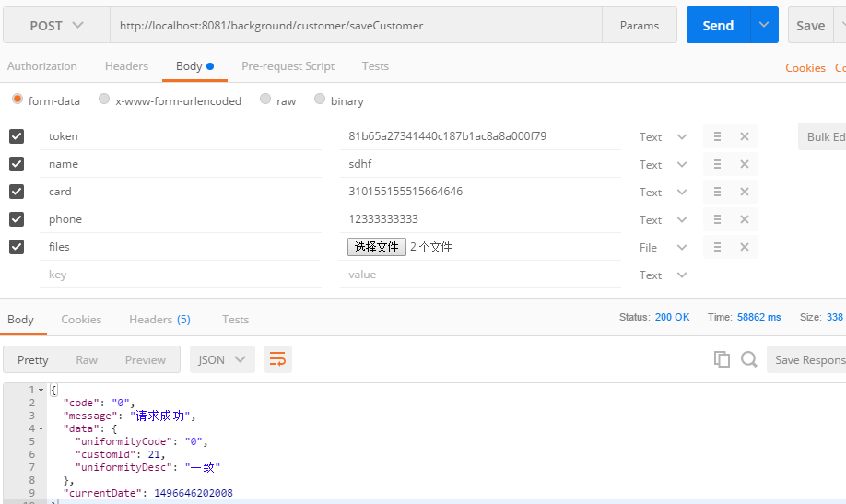Open the JSON format dropdown

(x=222, y=359)
